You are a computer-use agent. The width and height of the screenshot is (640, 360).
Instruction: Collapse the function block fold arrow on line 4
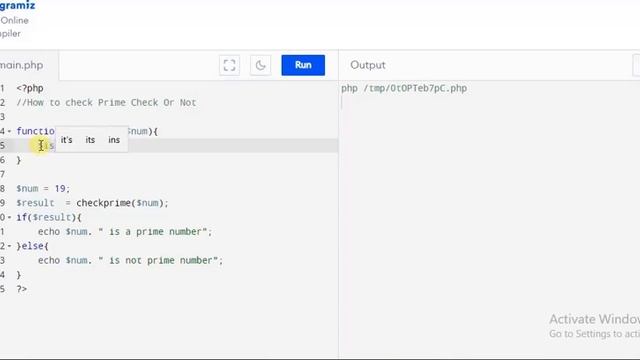(x=9, y=131)
